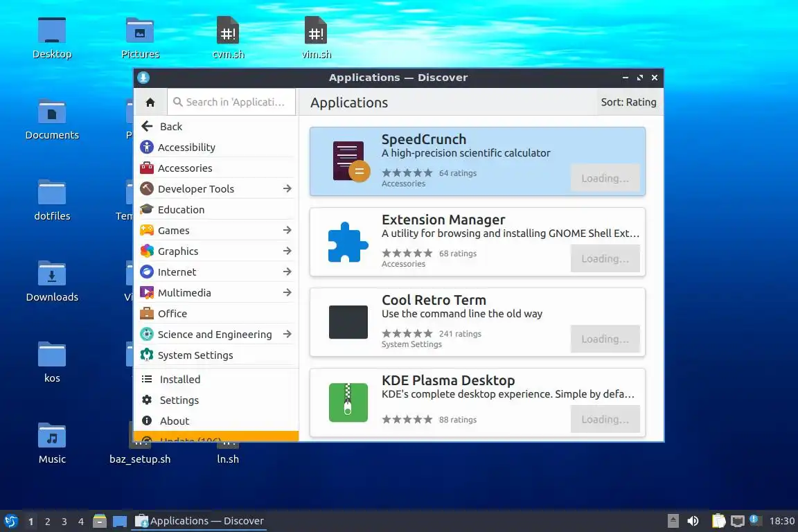798x532 pixels.
Task: Click the home icon in Discover
Action: (x=150, y=103)
